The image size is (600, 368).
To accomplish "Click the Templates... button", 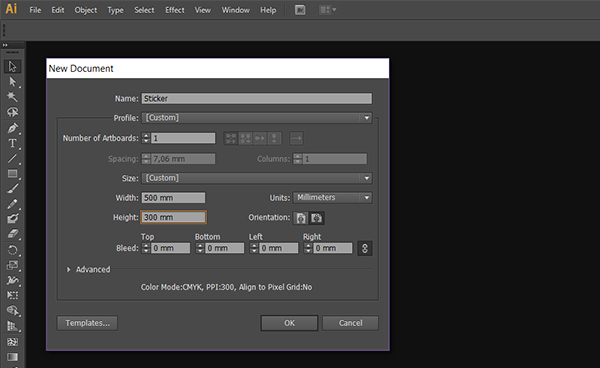I will coord(87,323).
